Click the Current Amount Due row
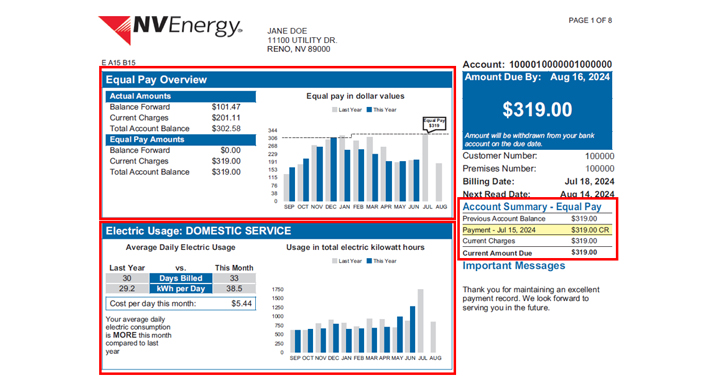Viewport: 720px width, 391px height. [x=537, y=253]
